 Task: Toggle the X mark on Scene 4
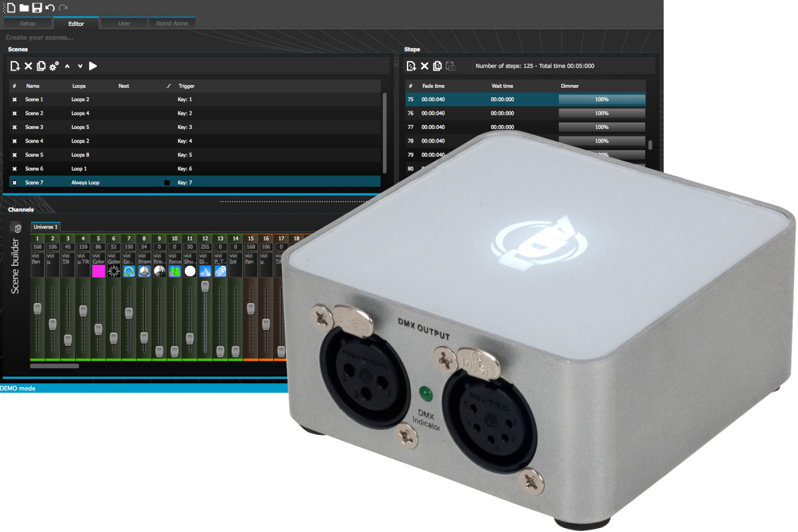pos(15,141)
